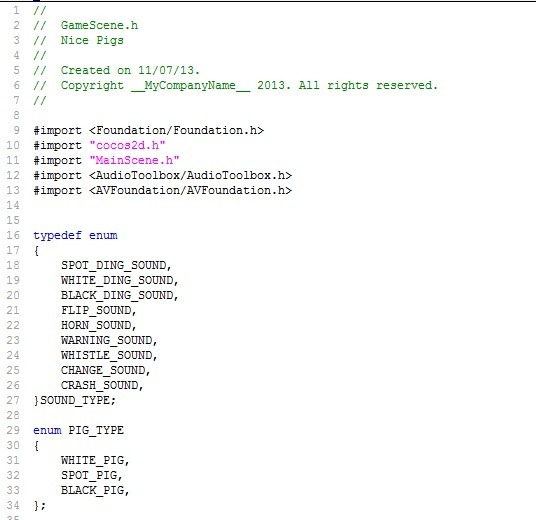This screenshot has height=520, width=536.
Task: Click BLACK_DING_SOUND enum value
Action: (x=117, y=296)
